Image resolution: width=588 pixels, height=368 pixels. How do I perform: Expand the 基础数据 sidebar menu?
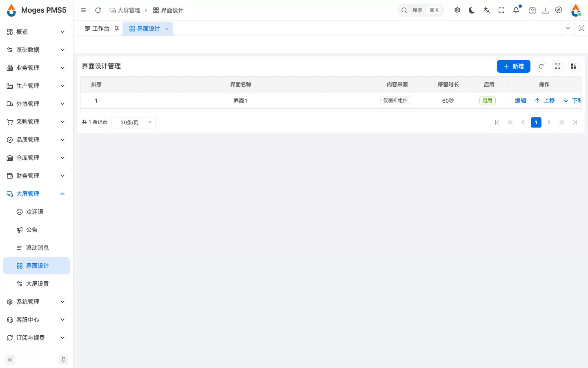pos(36,50)
